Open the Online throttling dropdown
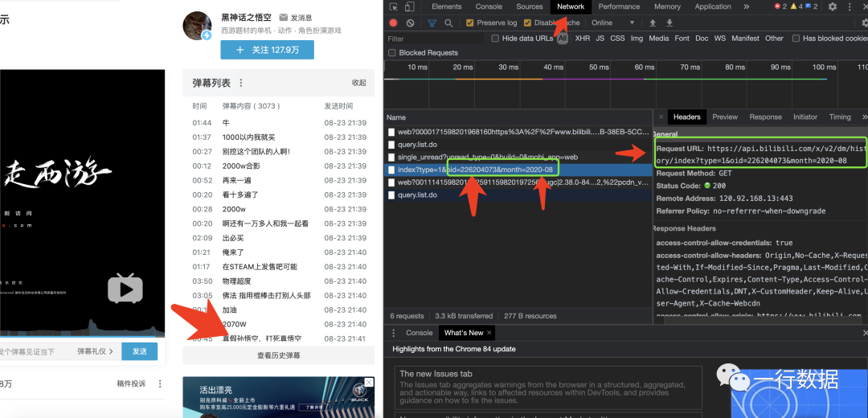Image resolution: width=868 pixels, height=418 pixels. tap(612, 23)
